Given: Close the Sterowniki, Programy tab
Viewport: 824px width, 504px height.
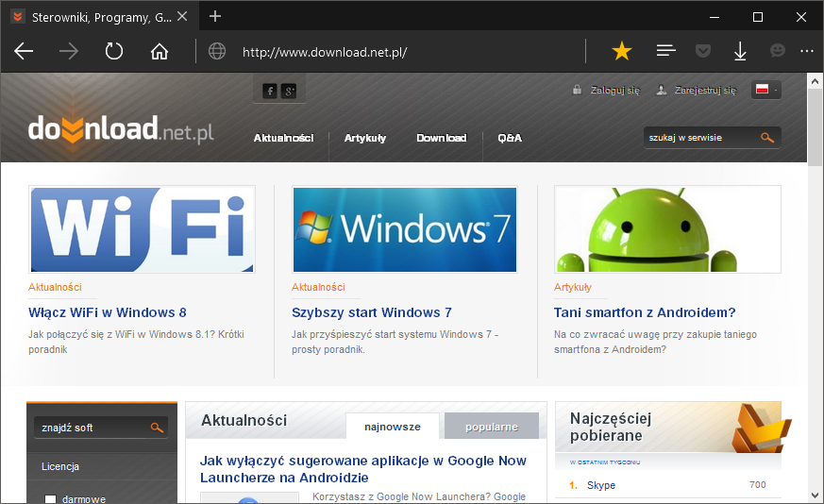Looking at the screenshot, I should (x=182, y=17).
